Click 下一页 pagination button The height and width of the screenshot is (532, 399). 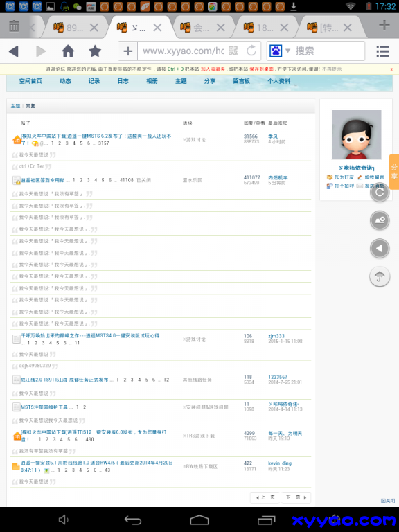point(296,497)
